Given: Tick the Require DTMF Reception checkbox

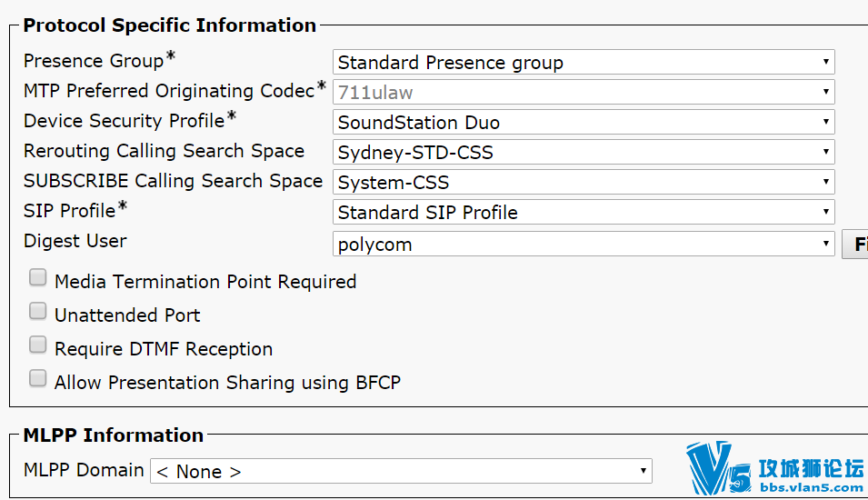Looking at the screenshot, I should pos(37,345).
